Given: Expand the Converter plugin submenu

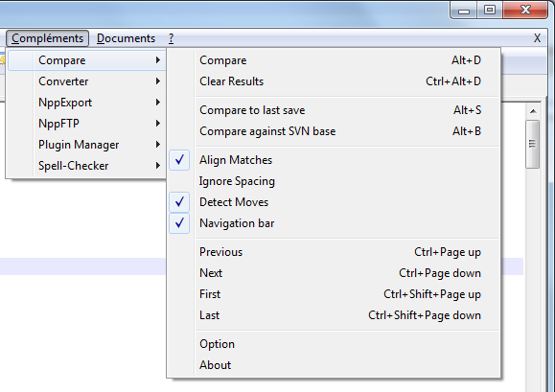Looking at the screenshot, I should click(x=86, y=81).
